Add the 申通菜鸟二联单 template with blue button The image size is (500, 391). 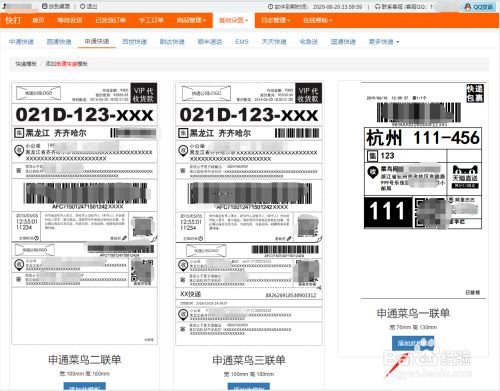84,387
